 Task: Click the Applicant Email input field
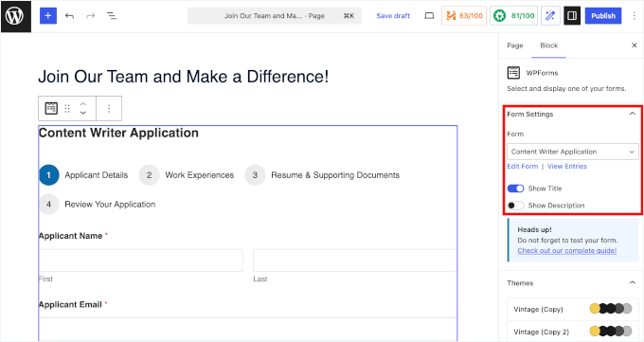pos(248,329)
